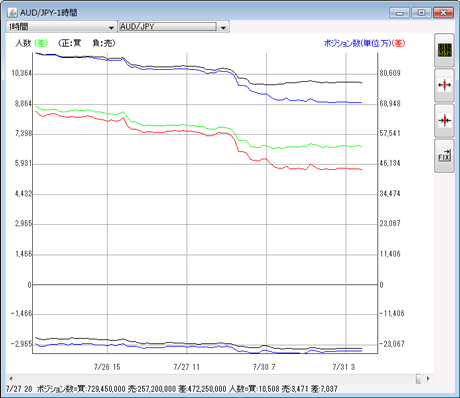Maximize the AUD/JPY chart window
The height and width of the screenshot is (398, 460).
421,13
